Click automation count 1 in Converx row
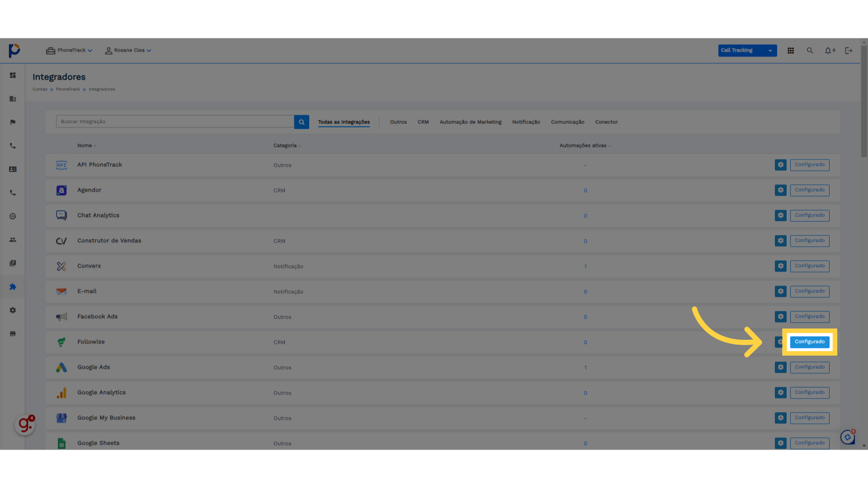The image size is (868, 488). pos(585,267)
